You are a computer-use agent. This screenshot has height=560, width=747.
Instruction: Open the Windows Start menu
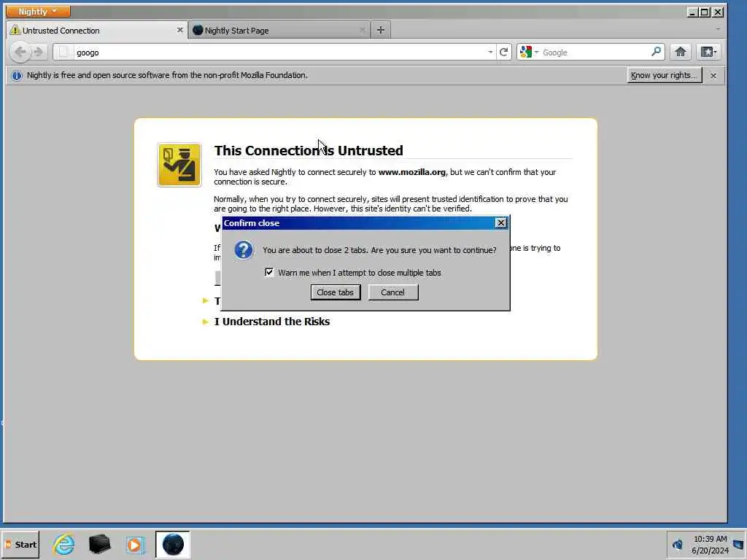[x=20, y=544]
